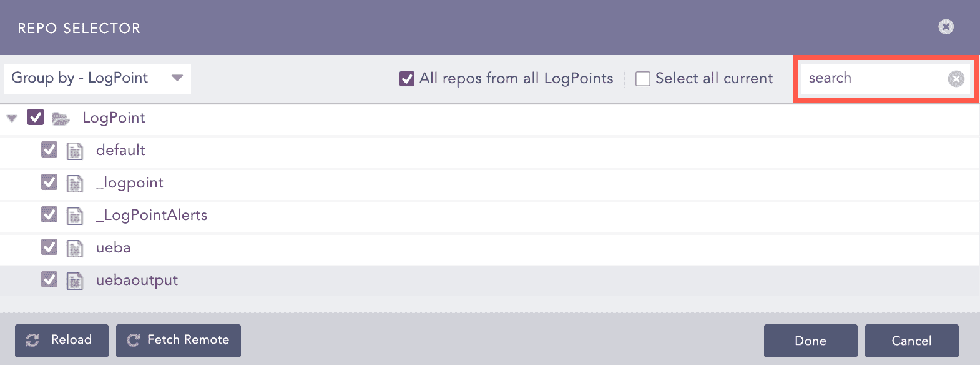Click the repo file icon beside default
980x365 pixels.
pos(75,150)
